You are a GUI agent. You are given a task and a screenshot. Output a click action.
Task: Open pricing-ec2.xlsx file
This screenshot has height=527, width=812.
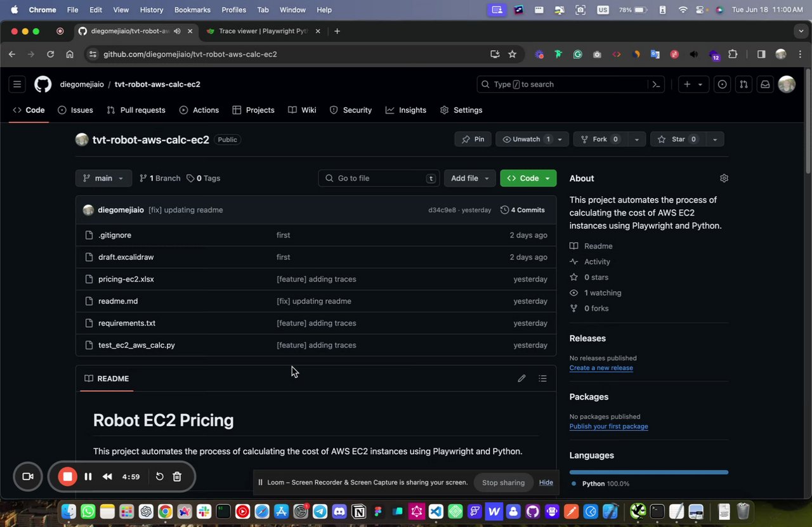click(126, 279)
